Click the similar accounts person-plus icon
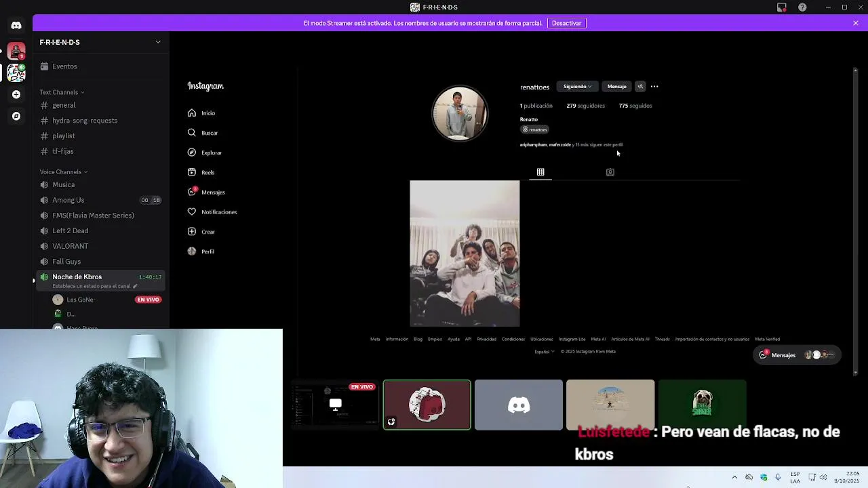 (640, 87)
